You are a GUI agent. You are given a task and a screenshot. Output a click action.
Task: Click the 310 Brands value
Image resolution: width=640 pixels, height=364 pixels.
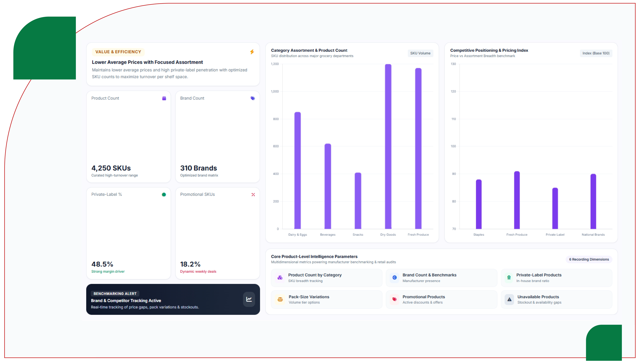[198, 168]
